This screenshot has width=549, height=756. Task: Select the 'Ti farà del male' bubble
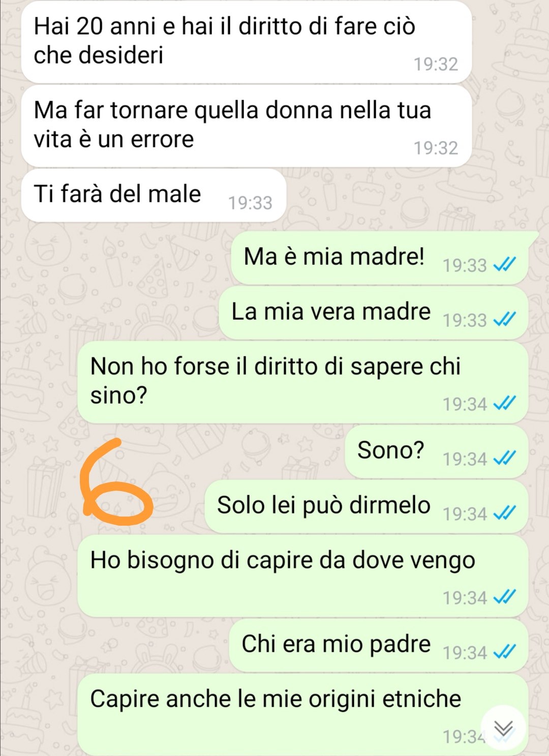point(154,195)
